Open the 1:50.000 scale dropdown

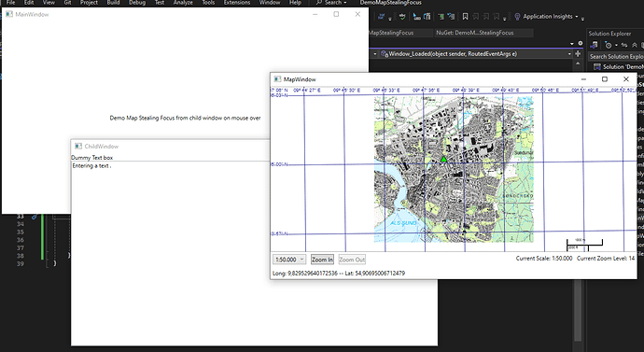289,260
